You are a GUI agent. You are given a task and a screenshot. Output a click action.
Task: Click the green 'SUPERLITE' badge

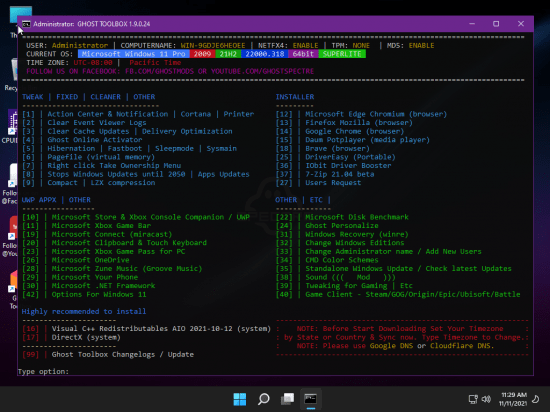(x=342, y=54)
